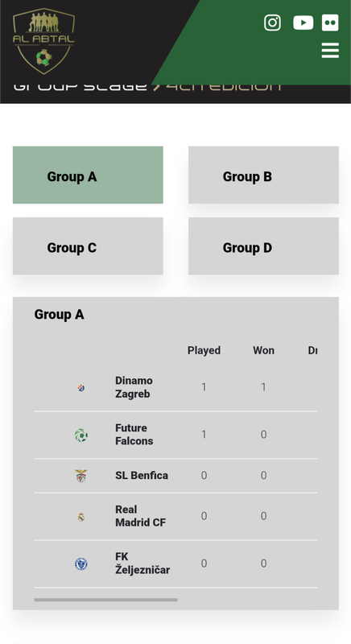This screenshot has height=644, width=351.
Task: Select the Group A tab
Action: pos(88,175)
